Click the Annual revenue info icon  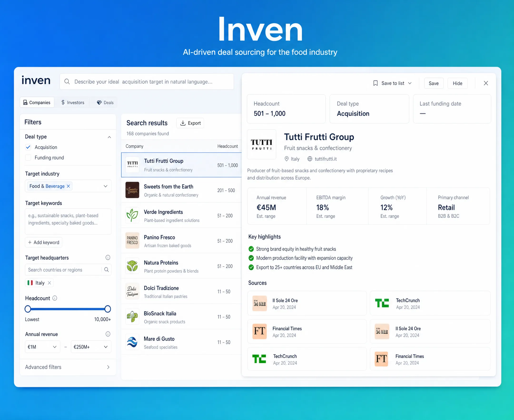108,334
